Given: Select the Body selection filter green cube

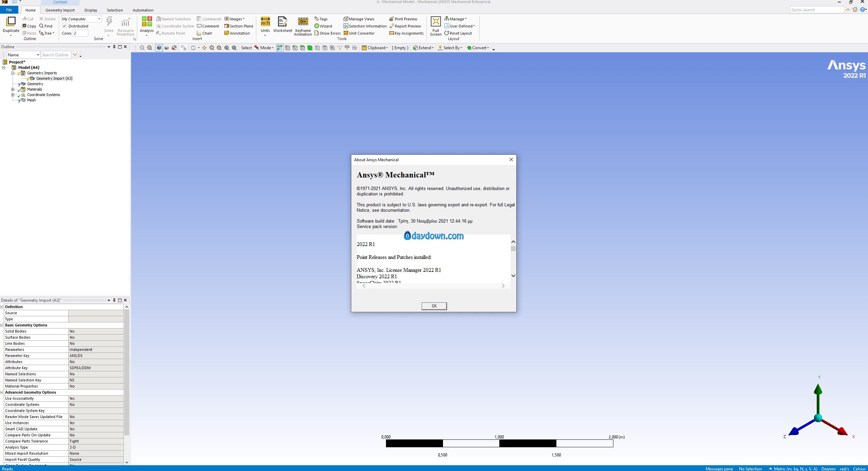Looking at the screenshot, I should [310, 48].
